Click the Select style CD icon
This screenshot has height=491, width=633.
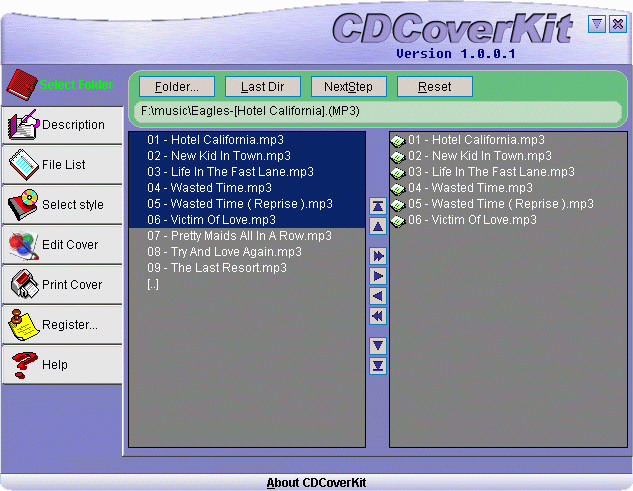[23, 205]
